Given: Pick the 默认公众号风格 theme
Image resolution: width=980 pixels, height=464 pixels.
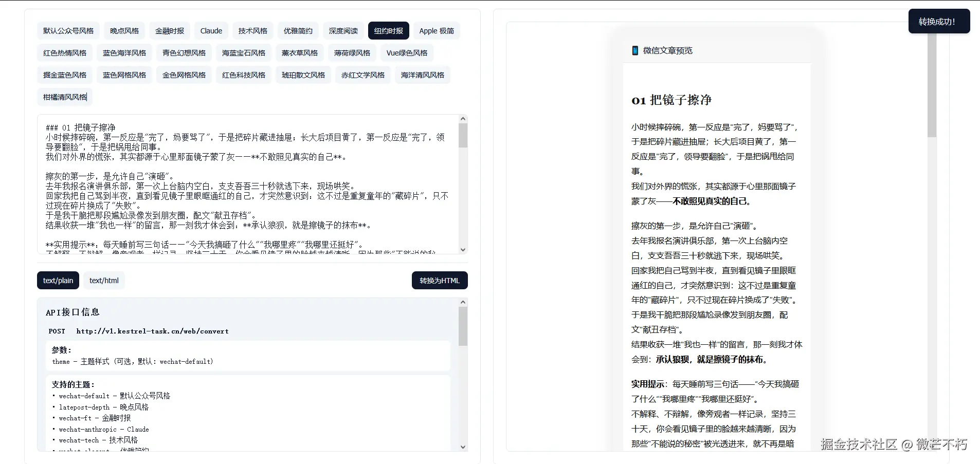Looking at the screenshot, I should pos(68,31).
